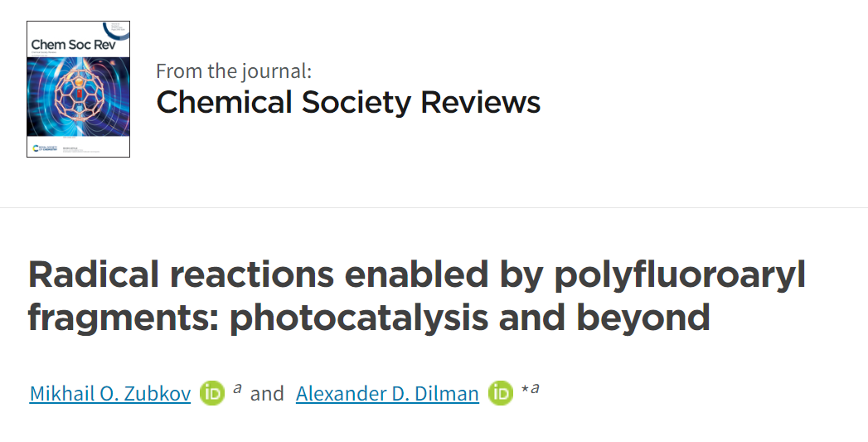Viewport: 868px width, 442px height.
Task: Click the word 'fragments:' in the title
Action: pyautogui.click(x=124, y=318)
